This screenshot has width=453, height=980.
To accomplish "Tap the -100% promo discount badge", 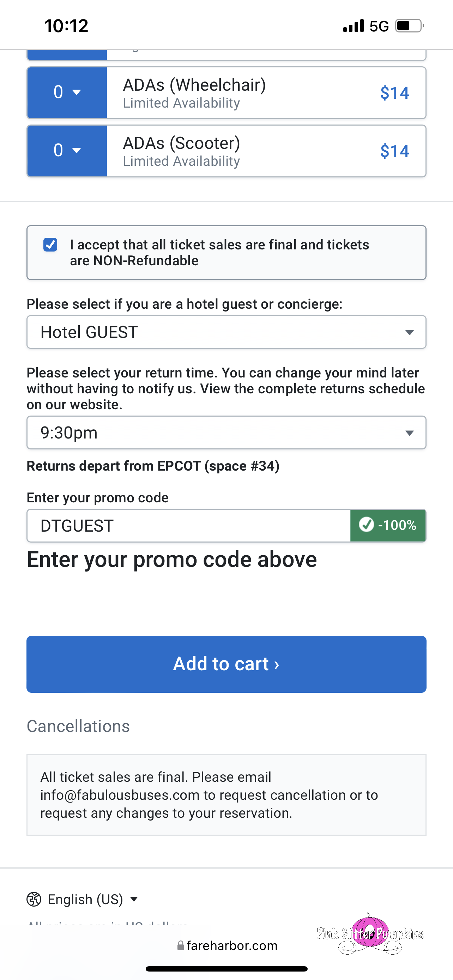I will tap(388, 525).
